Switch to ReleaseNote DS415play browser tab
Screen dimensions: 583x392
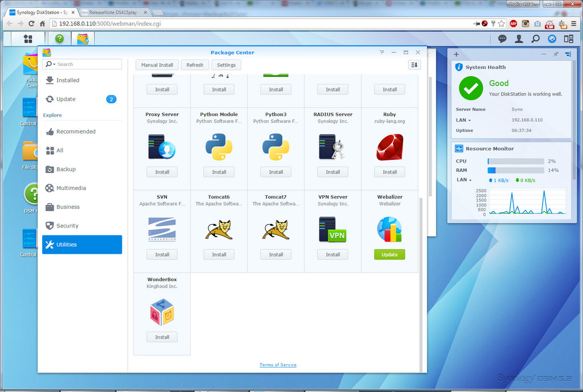(x=114, y=13)
